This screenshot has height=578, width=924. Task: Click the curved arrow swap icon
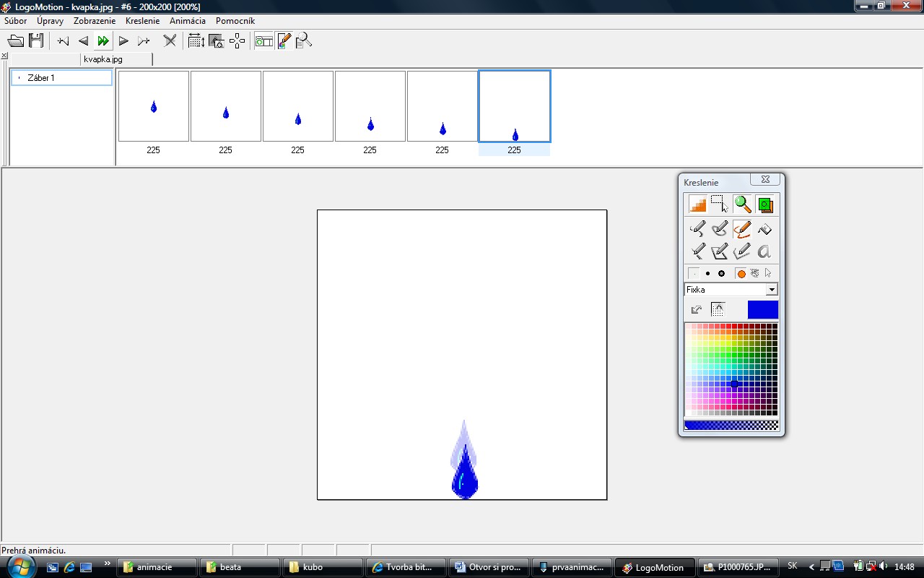697,310
